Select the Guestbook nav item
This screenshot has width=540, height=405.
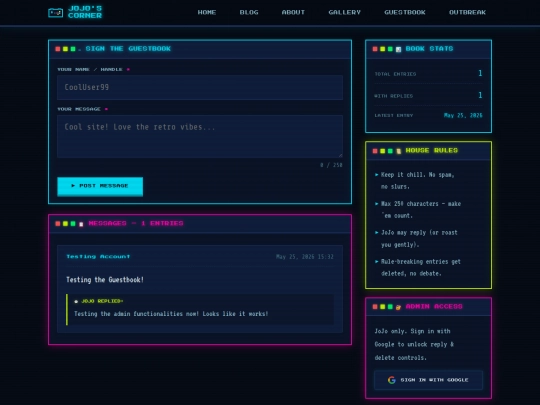pyautogui.click(x=405, y=12)
